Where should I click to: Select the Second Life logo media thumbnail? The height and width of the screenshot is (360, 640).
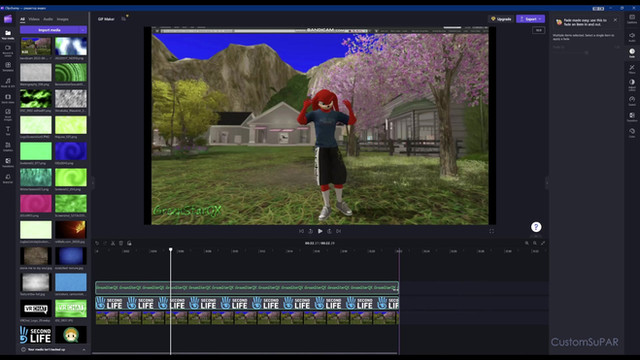point(36,335)
